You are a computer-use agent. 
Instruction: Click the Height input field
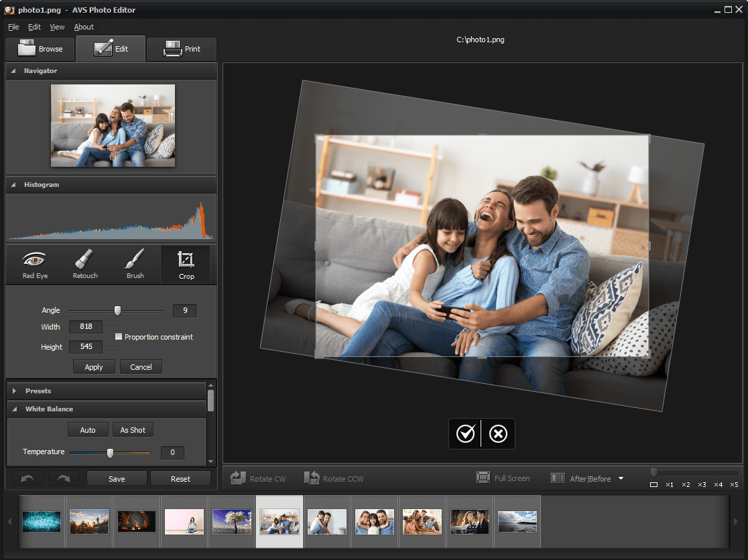86,346
